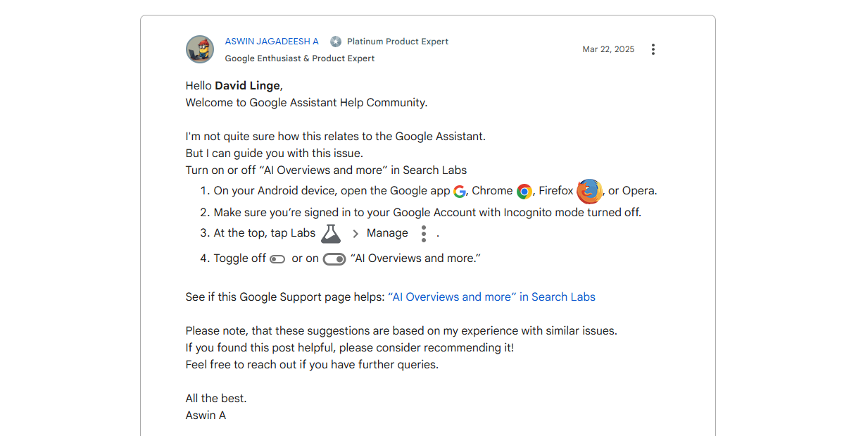Click the Aswin A signature line
The width and height of the screenshot is (868, 436).
click(x=206, y=416)
